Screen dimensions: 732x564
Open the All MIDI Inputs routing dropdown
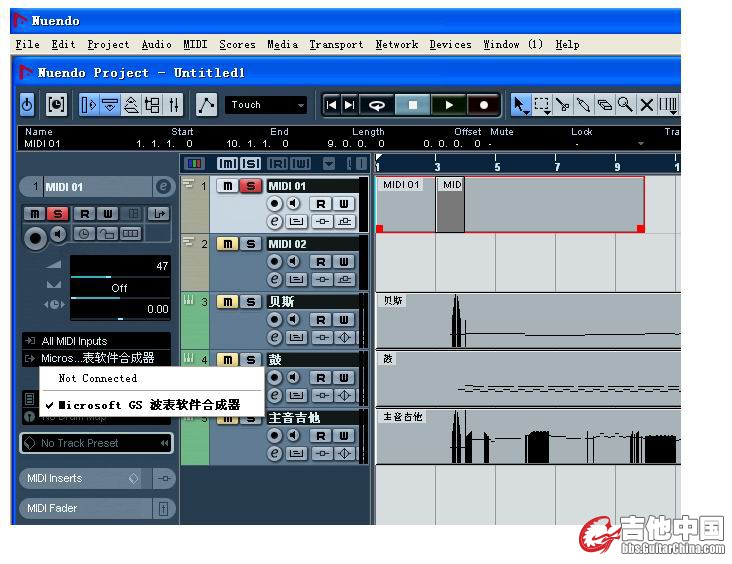click(96, 341)
